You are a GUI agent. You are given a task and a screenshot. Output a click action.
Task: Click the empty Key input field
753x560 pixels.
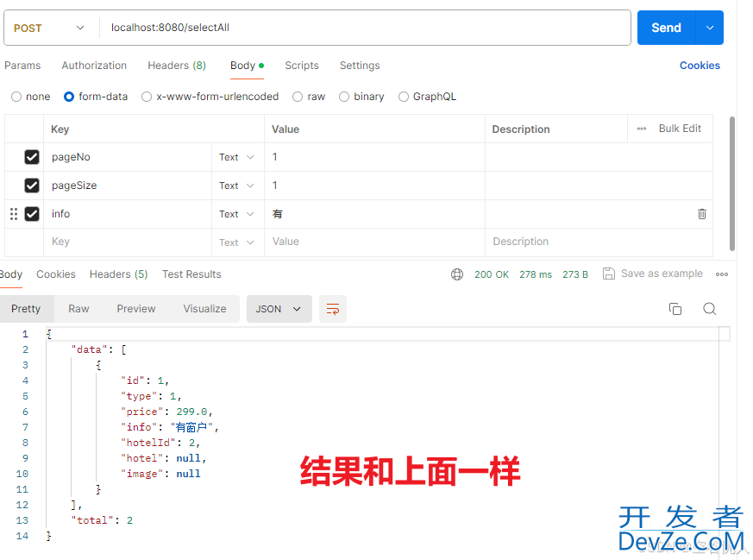(x=128, y=242)
